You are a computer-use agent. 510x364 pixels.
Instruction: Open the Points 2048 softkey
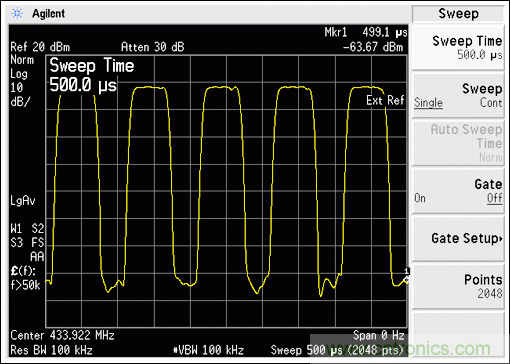[458, 286]
